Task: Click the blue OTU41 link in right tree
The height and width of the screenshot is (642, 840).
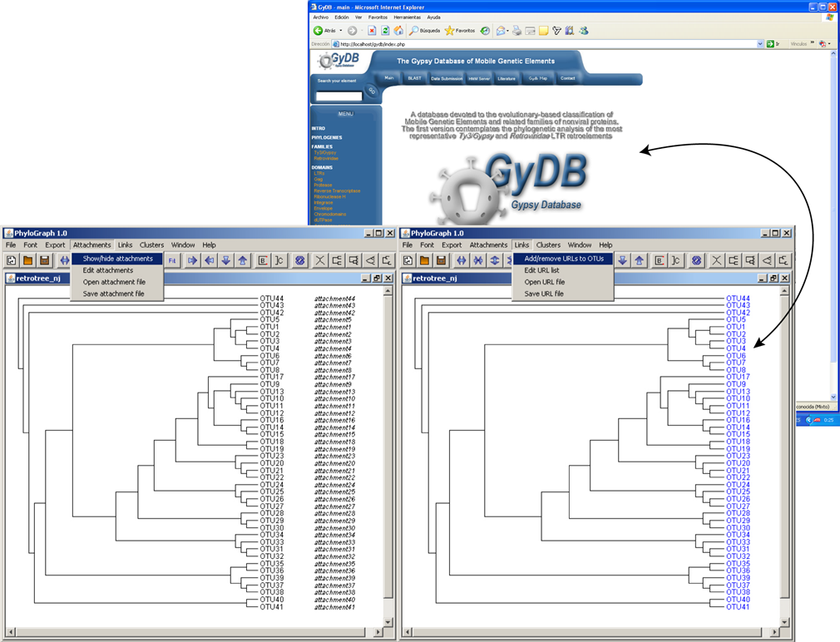Action: click(738, 607)
